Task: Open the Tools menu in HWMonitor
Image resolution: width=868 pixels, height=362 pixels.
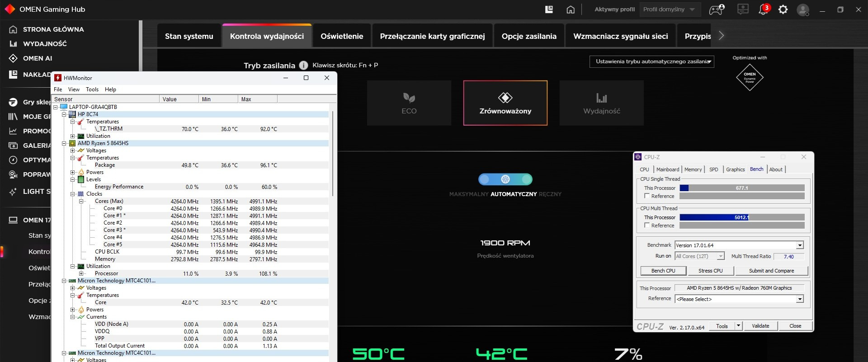Action: [x=92, y=89]
